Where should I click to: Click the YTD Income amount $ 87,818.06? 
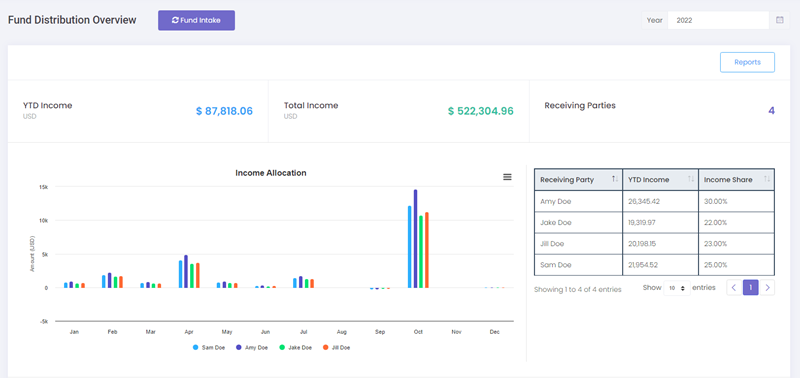point(224,111)
